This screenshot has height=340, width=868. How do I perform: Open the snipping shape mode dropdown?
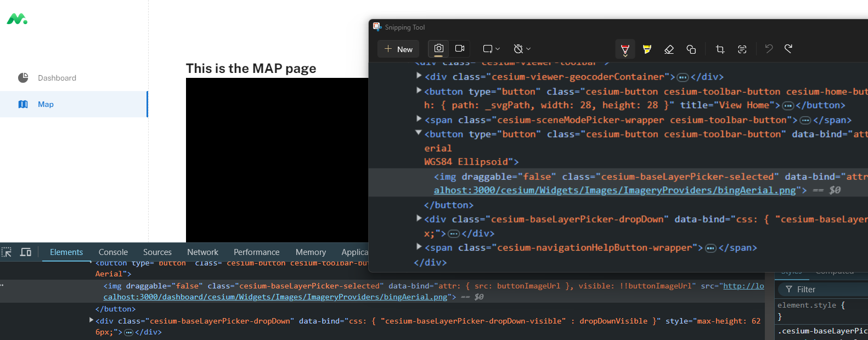click(x=491, y=49)
